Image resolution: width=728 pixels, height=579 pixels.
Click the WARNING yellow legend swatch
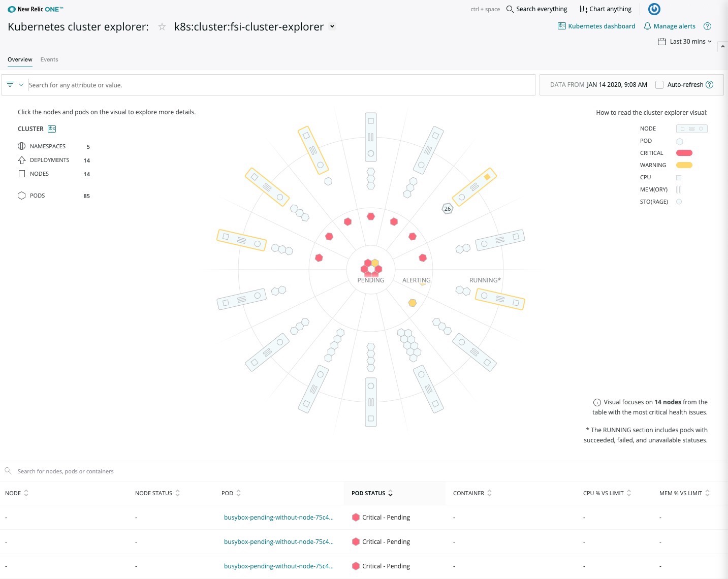pyautogui.click(x=684, y=165)
